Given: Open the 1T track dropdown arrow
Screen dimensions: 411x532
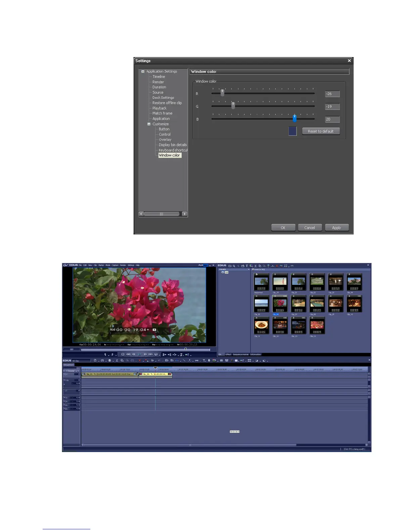Looking at the screenshot, I should [x=79, y=391].
